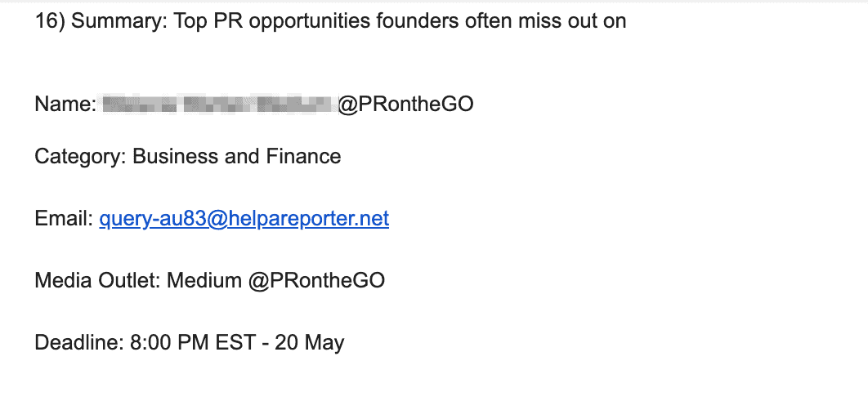Click the words "miss out on"
868x410 pixels.
[573, 21]
